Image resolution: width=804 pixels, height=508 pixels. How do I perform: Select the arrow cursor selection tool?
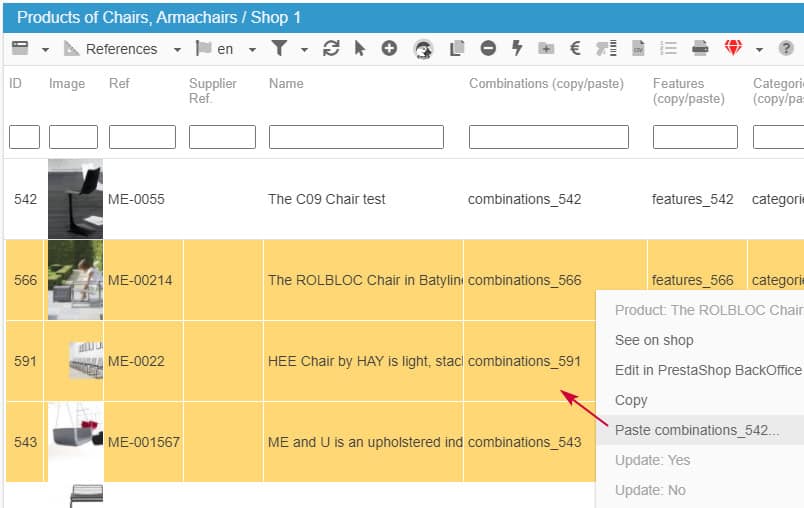(360, 48)
